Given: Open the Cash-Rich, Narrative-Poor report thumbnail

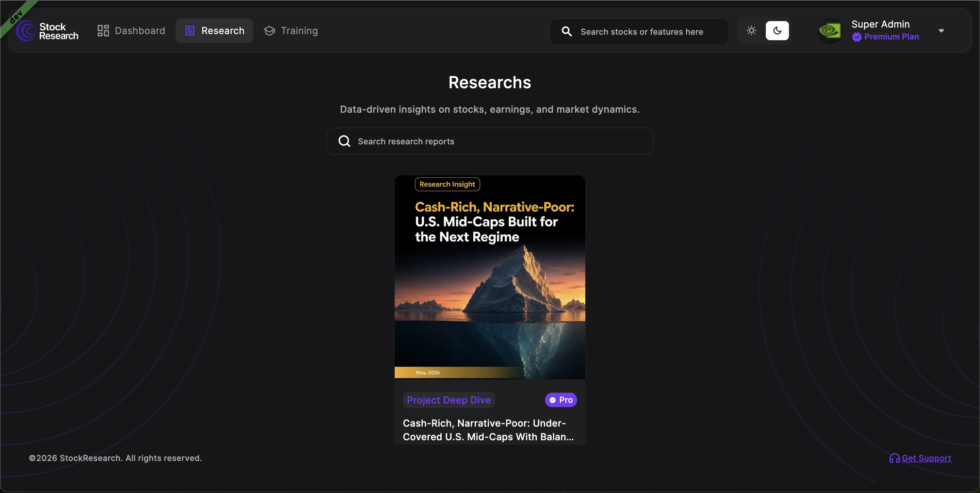Looking at the screenshot, I should pyautogui.click(x=490, y=277).
